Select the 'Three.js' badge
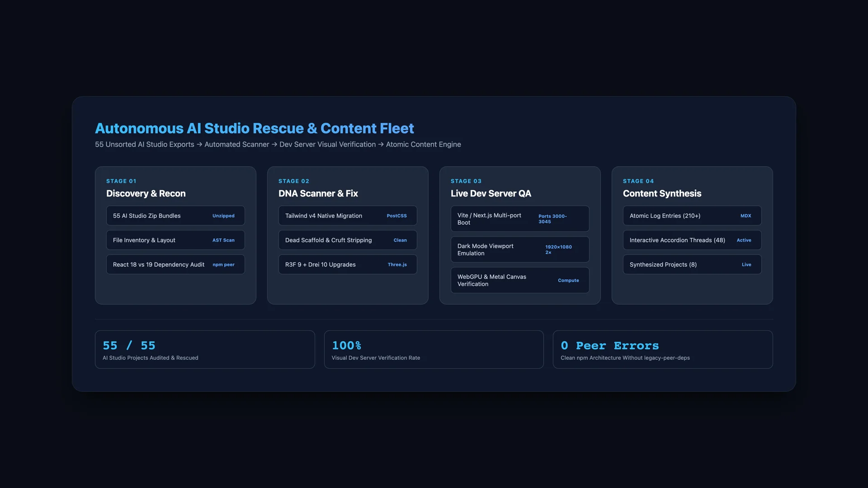 point(397,265)
